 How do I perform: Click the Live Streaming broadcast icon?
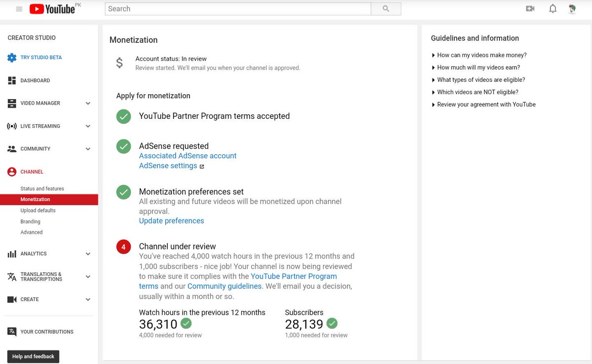[x=12, y=126]
